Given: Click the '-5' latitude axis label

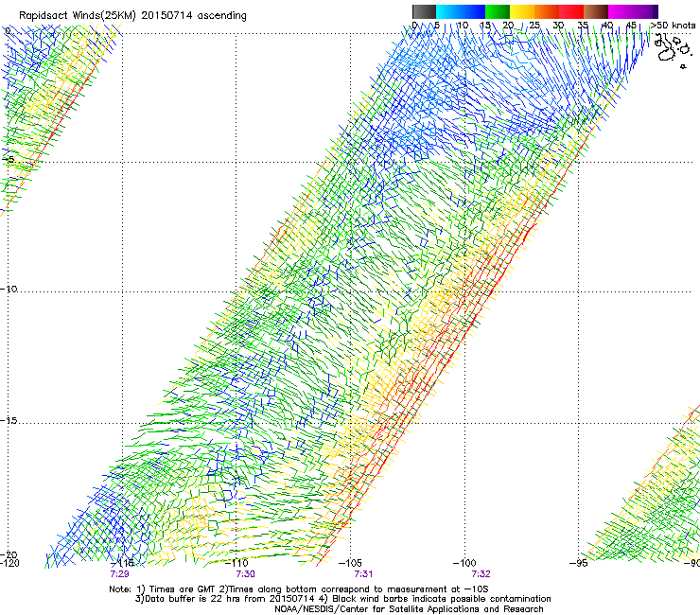Looking at the screenshot, I should click(8, 160).
